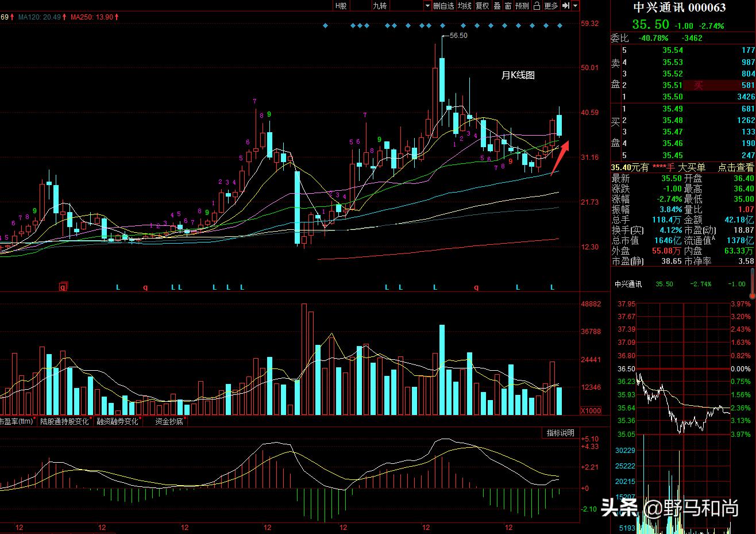Click the padlock icon in chart toolbar
Image resolution: width=756 pixels, height=534 pixels.
[537, 6]
